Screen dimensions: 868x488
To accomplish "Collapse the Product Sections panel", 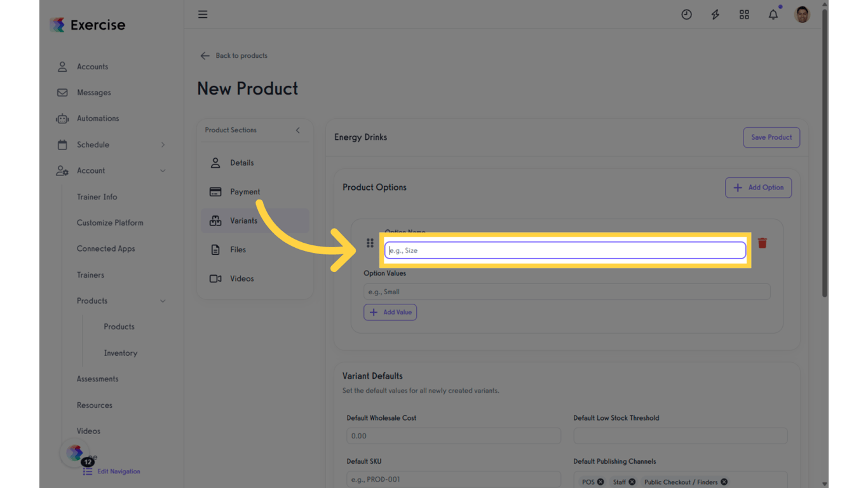I will (x=297, y=130).
